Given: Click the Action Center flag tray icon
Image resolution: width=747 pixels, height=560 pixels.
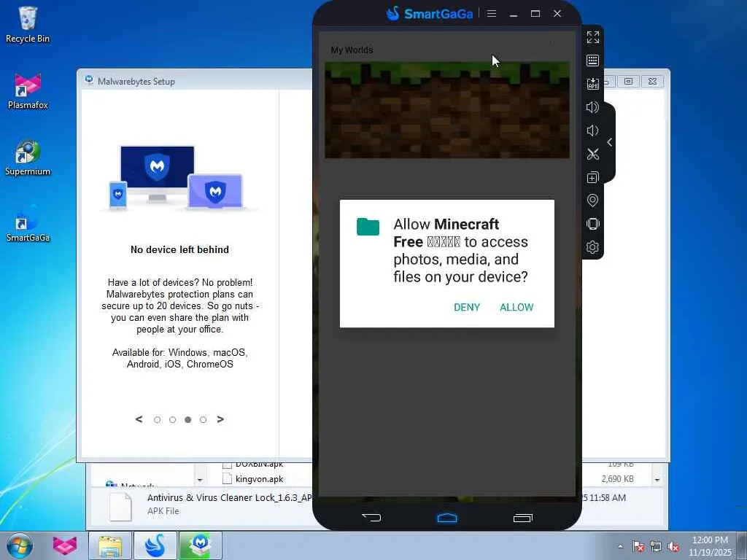Looking at the screenshot, I should 638,546.
